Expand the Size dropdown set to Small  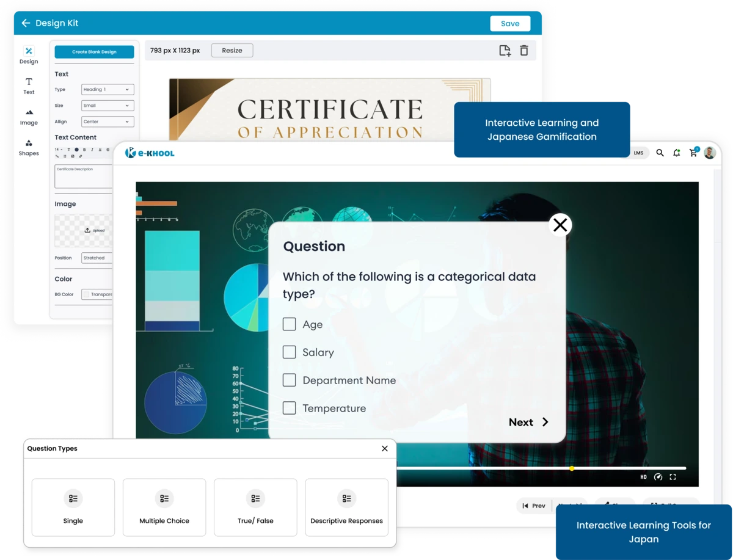[x=108, y=106]
